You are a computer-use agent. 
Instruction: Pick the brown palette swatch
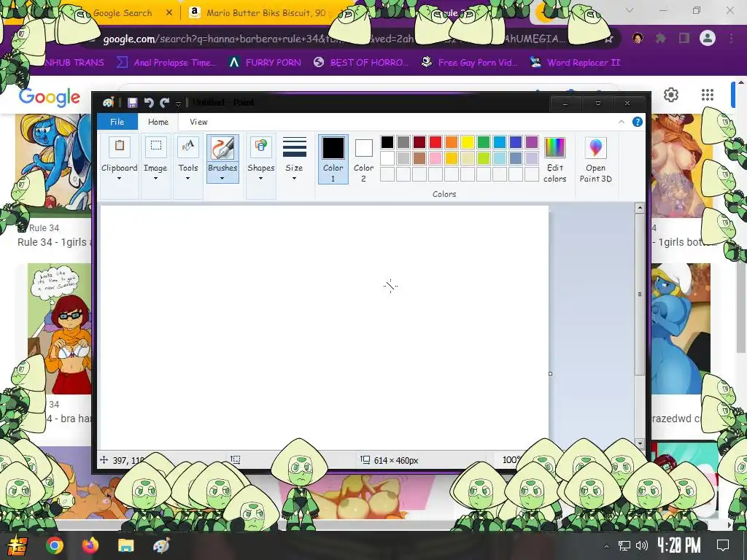[419, 158]
